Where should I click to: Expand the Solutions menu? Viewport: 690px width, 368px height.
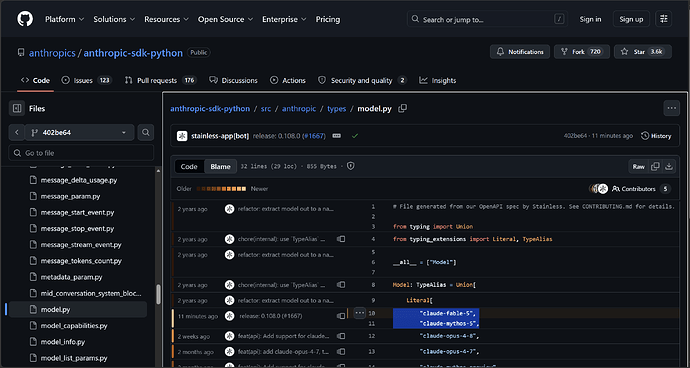114,19
